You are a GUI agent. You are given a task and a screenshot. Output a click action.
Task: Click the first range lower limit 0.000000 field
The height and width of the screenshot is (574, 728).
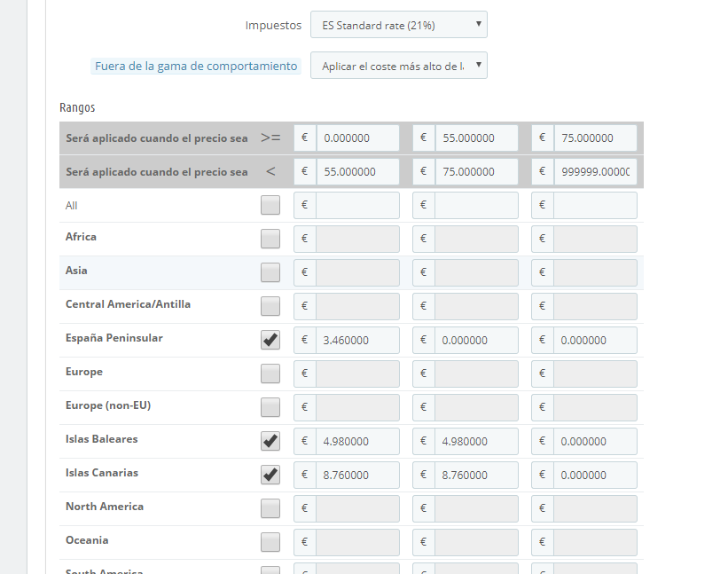tap(357, 138)
